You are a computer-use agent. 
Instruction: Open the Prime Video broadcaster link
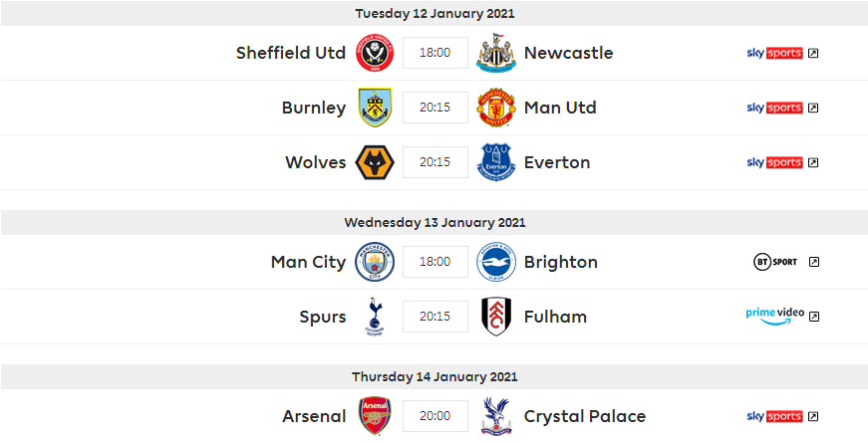coord(782,316)
